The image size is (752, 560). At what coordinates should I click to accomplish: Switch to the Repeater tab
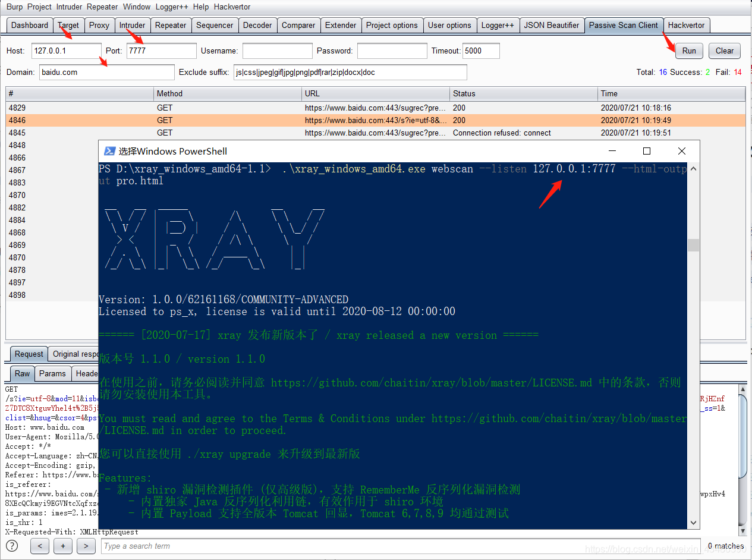[171, 25]
